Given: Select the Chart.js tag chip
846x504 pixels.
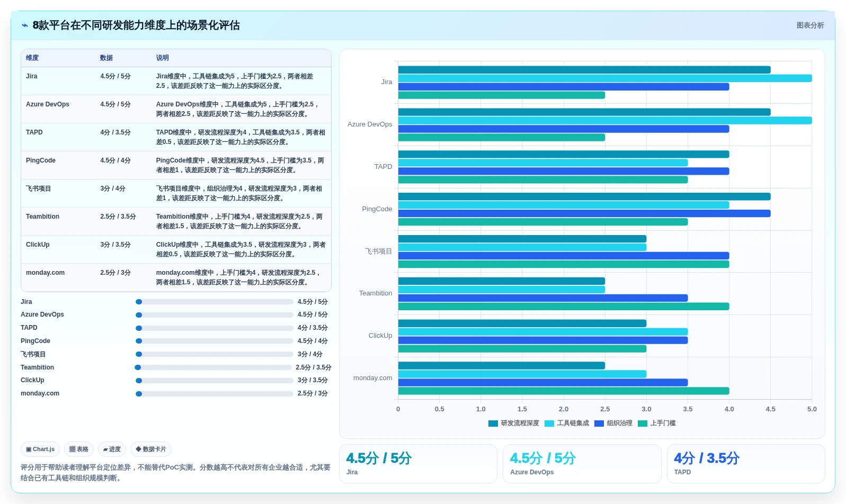Looking at the screenshot, I should tap(40, 449).
